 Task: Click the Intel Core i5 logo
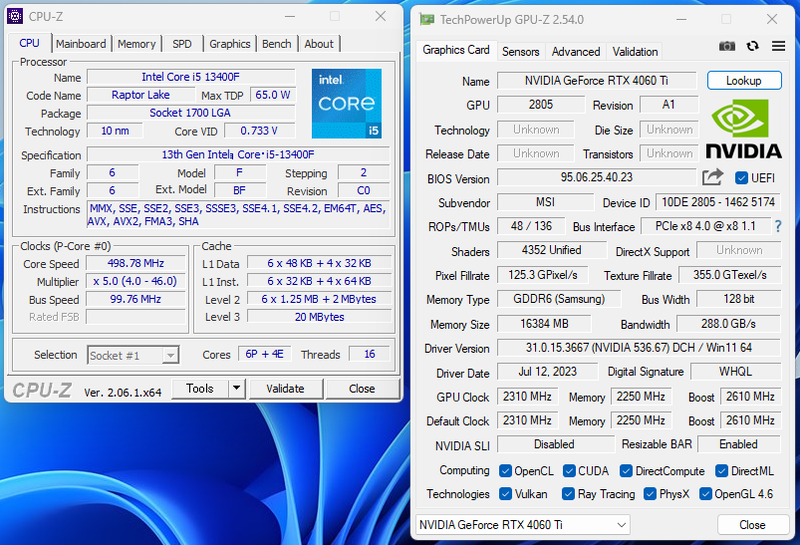346,104
